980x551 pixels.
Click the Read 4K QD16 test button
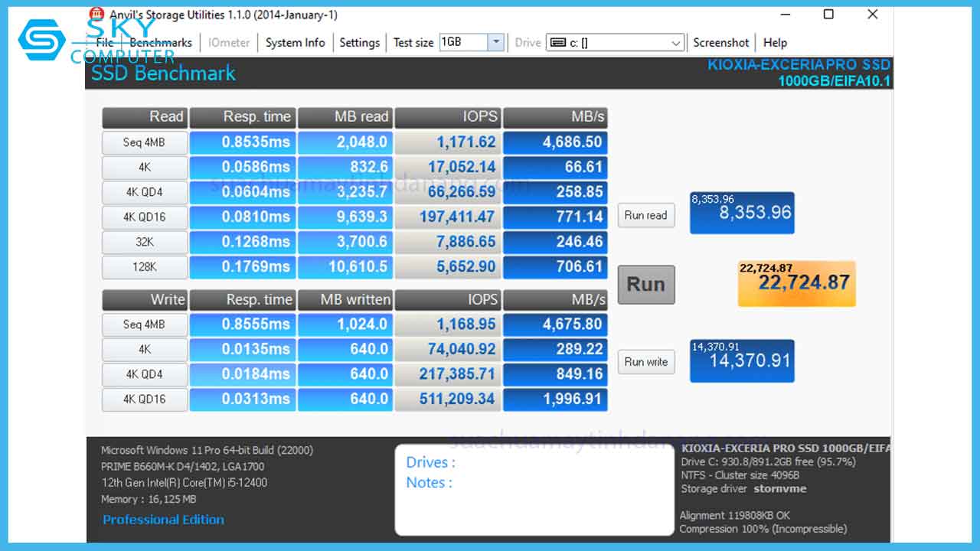coord(145,217)
